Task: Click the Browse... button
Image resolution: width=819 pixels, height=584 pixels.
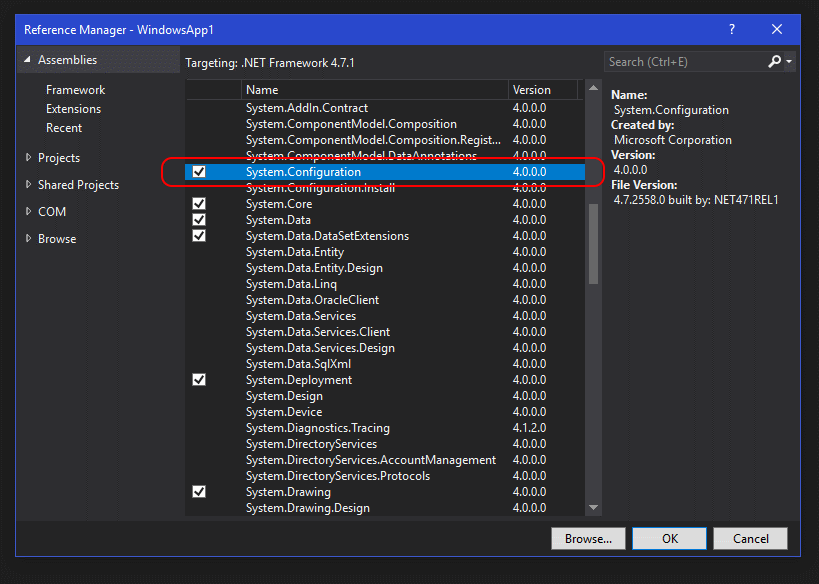Action: (x=588, y=539)
